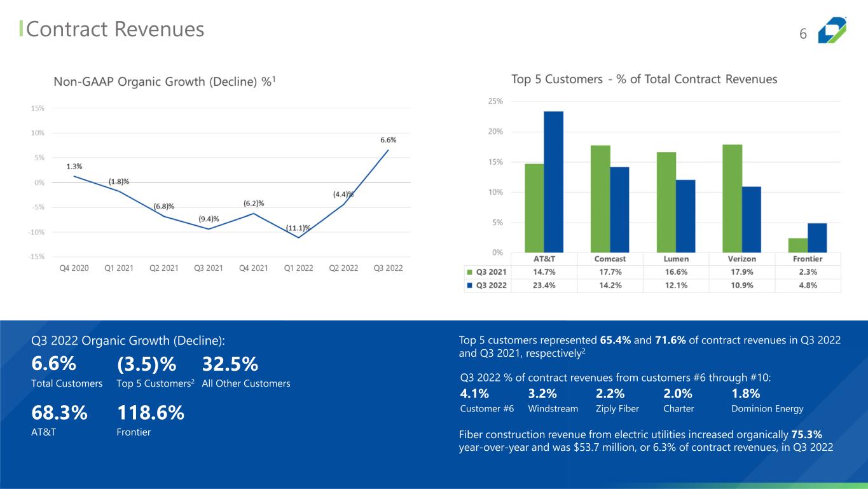Click the blue Q3 2022 legend swatch
868x489 pixels.
coord(469,286)
